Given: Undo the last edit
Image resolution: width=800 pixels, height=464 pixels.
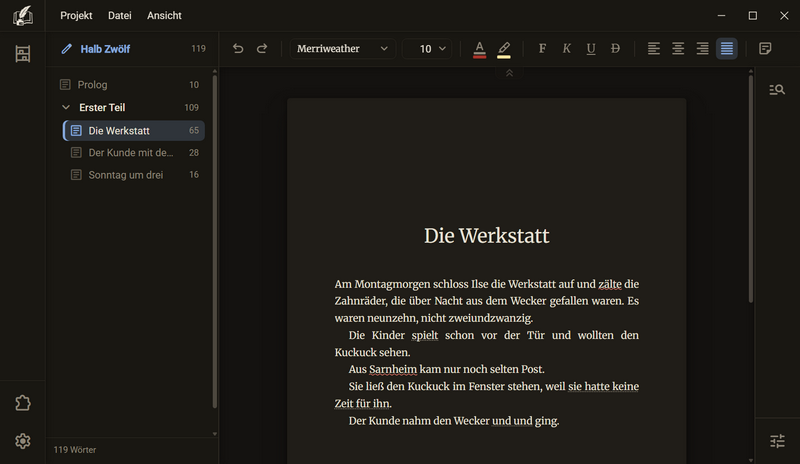Looking at the screenshot, I should point(238,48).
